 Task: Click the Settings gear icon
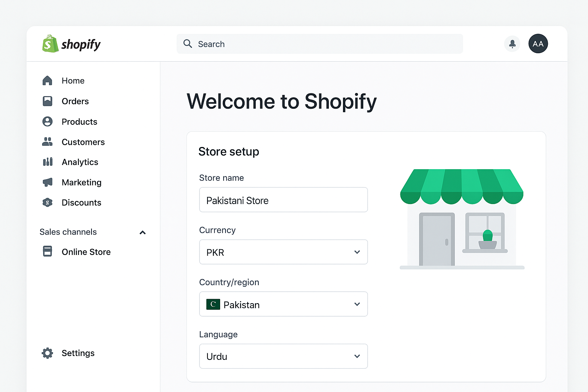point(47,353)
